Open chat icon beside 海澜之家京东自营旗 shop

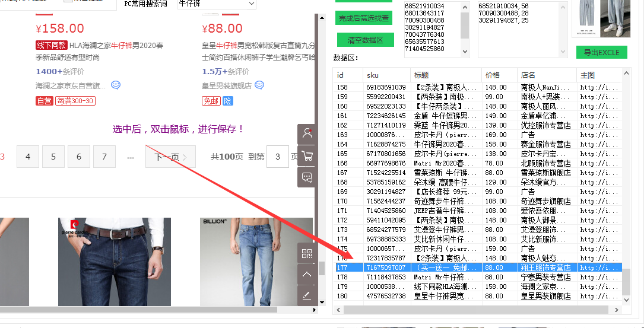(x=116, y=85)
